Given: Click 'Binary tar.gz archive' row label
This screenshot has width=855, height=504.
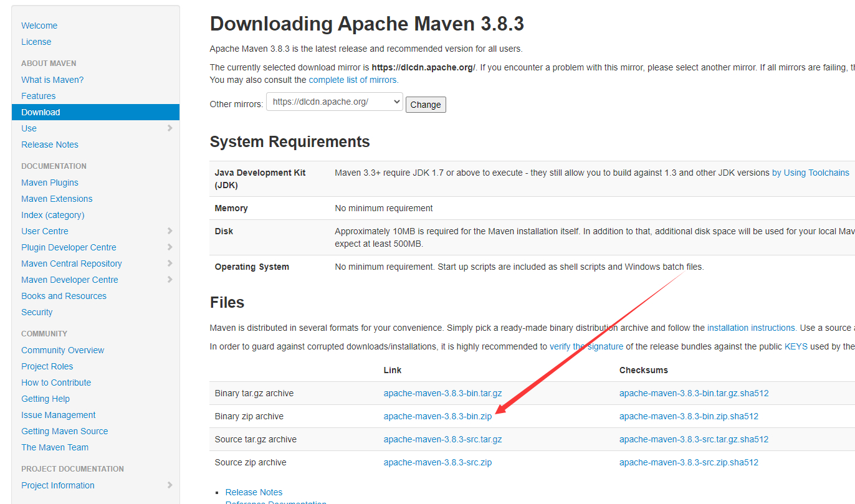Looking at the screenshot, I should pyautogui.click(x=254, y=393).
